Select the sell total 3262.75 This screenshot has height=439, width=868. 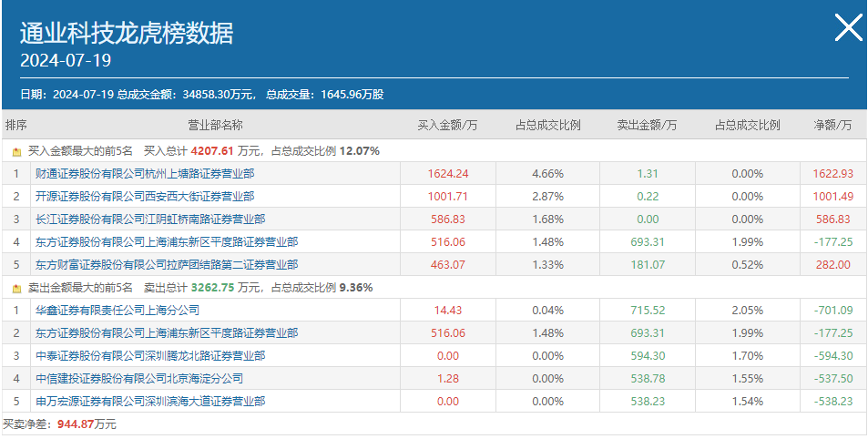tap(210, 288)
